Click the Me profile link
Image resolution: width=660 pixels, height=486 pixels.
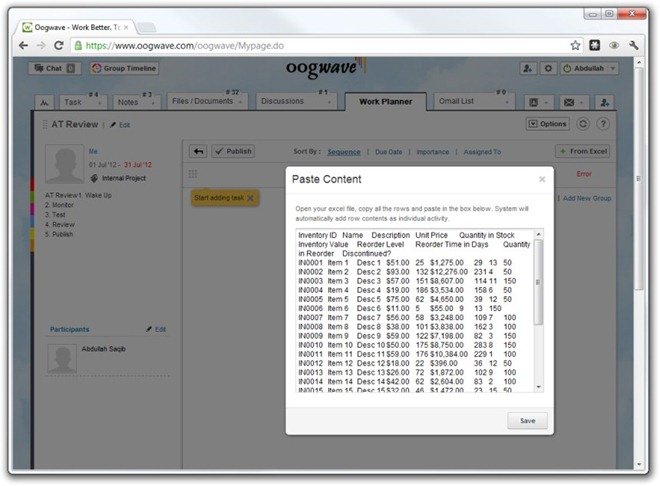(x=93, y=151)
